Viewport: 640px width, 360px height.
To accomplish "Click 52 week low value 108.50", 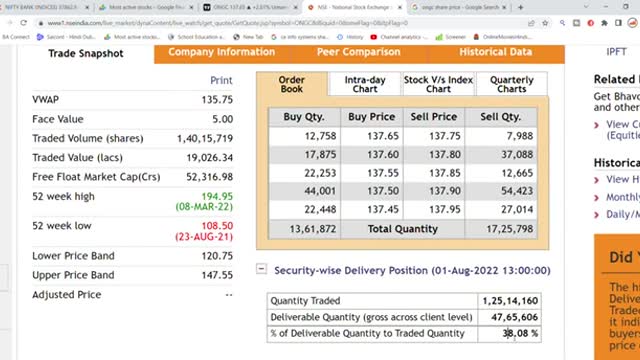I will point(217,226).
